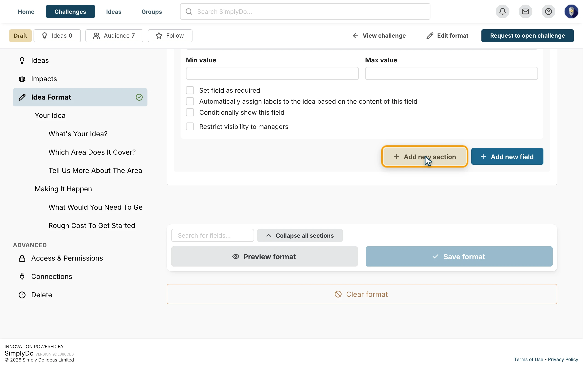Open the user profile avatar
Screen dimensions: 588x367
click(x=571, y=11)
